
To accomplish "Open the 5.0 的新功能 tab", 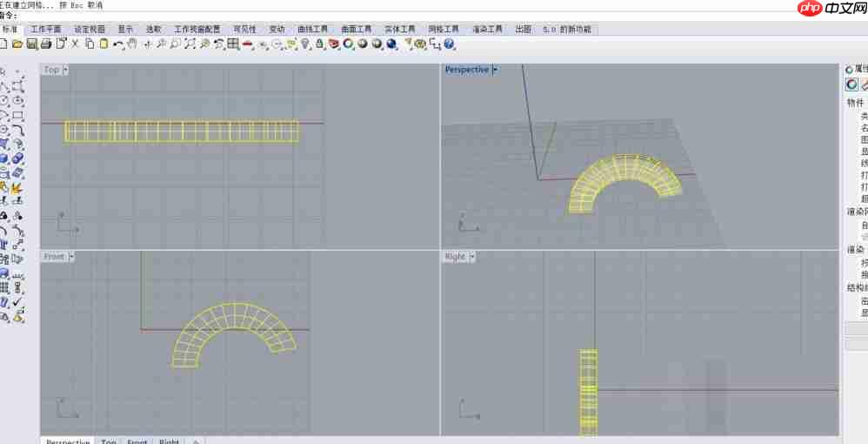I will [x=567, y=30].
